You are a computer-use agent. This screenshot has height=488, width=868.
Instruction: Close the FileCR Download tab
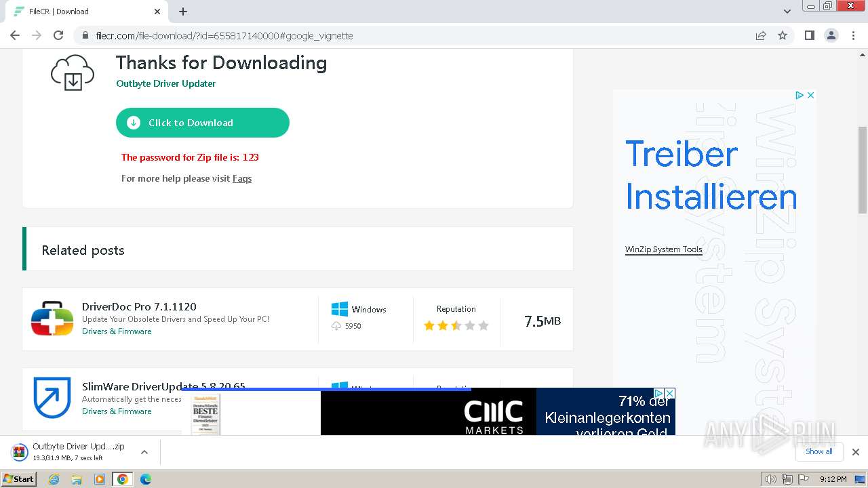[157, 12]
